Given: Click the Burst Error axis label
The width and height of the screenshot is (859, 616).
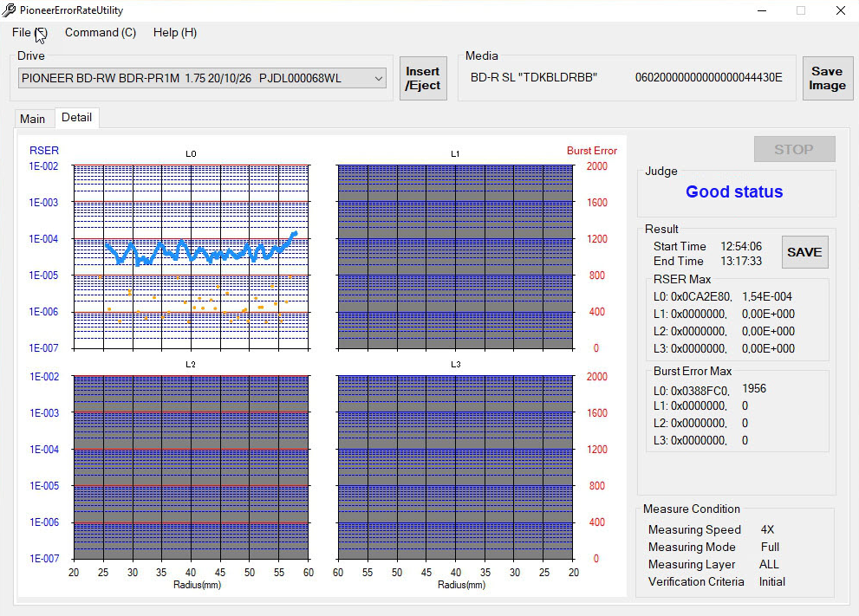Looking at the screenshot, I should [592, 151].
